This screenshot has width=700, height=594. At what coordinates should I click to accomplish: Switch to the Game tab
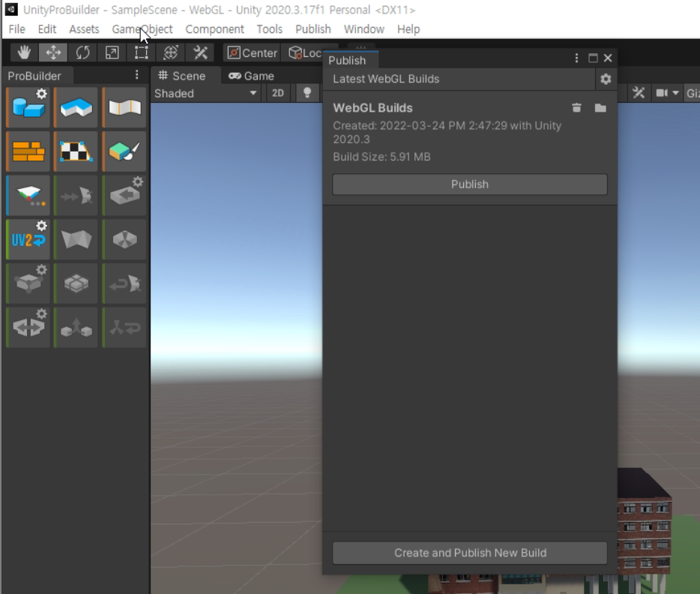click(x=252, y=76)
